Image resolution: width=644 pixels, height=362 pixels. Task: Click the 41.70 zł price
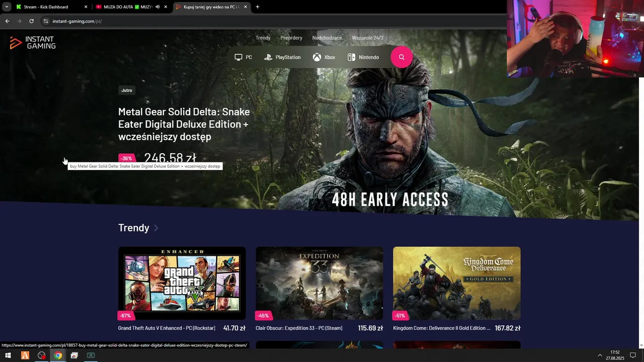234,328
